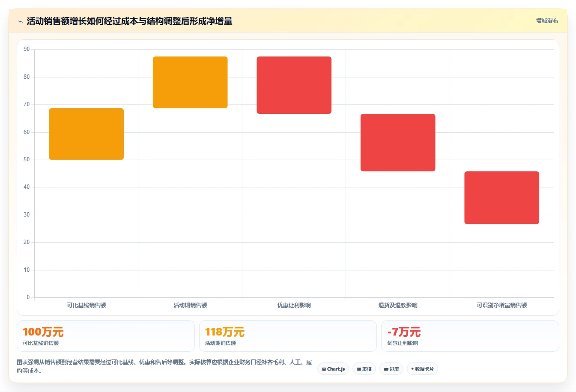This screenshot has height=392, width=576.
Task: Click the red 退货及退款影响 waterfall bar
Action: click(x=398, y=143)
